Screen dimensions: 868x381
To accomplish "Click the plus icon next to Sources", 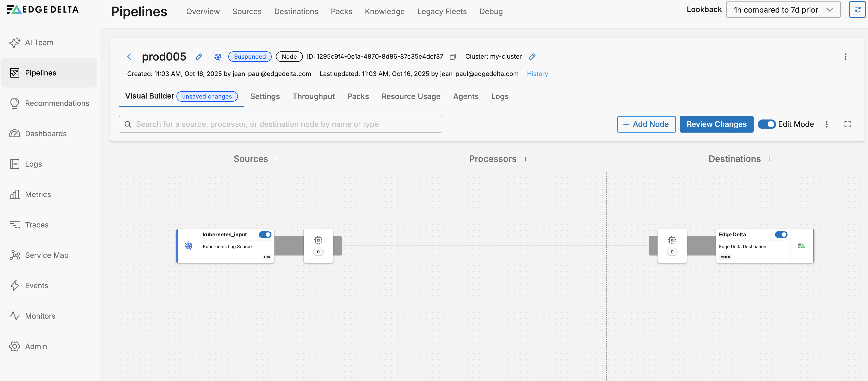I will tap(277, 159).
